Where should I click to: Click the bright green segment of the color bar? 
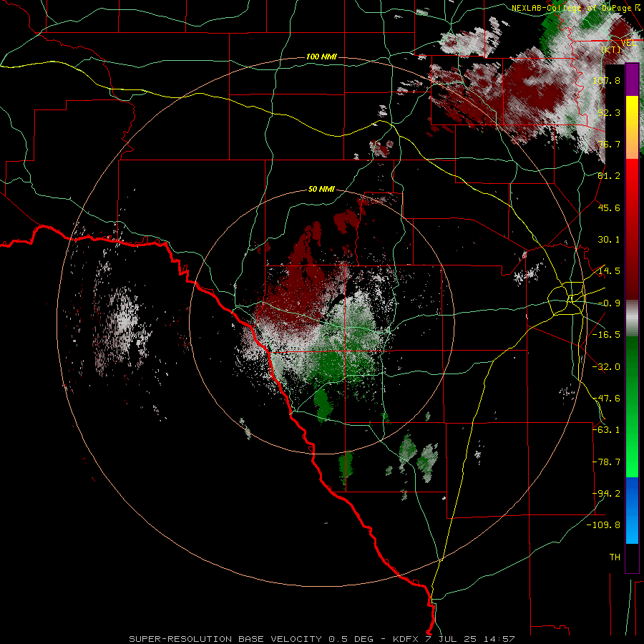(x=632, y=461)
